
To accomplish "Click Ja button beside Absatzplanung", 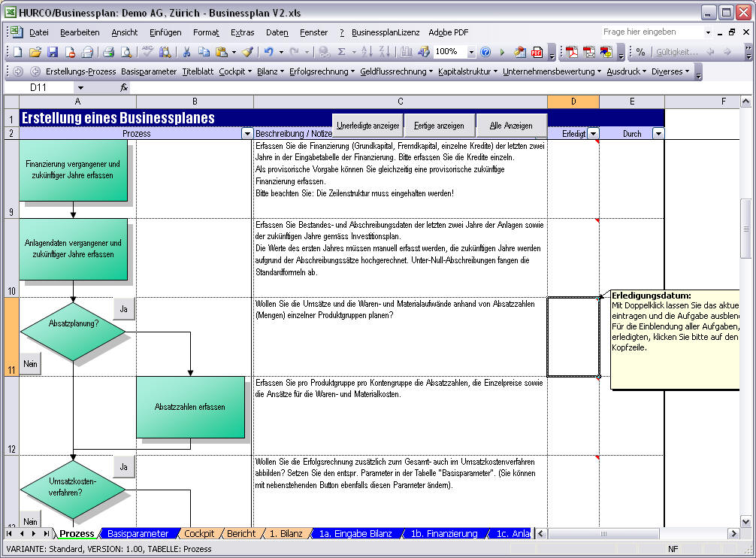I will tap(124, 308).
